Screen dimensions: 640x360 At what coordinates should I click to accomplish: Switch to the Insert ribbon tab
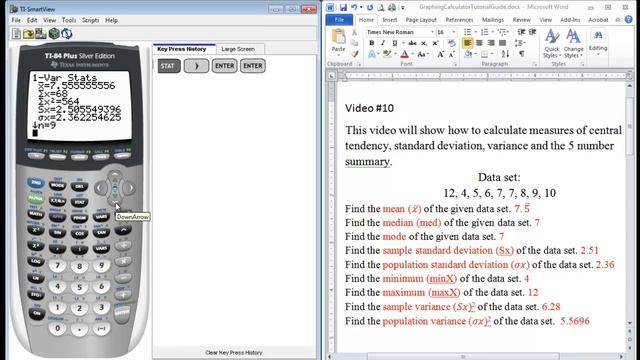390,20
